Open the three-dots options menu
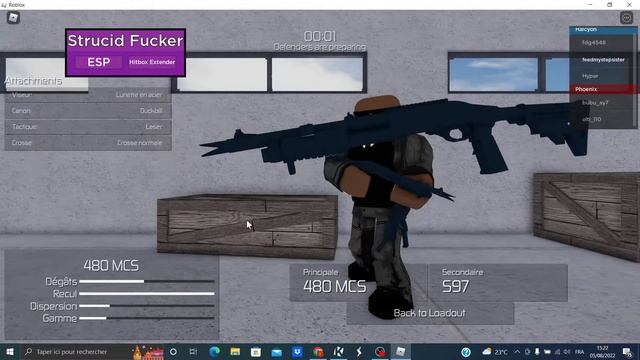The width and height of the screenshot is (640, 360). 626,18
